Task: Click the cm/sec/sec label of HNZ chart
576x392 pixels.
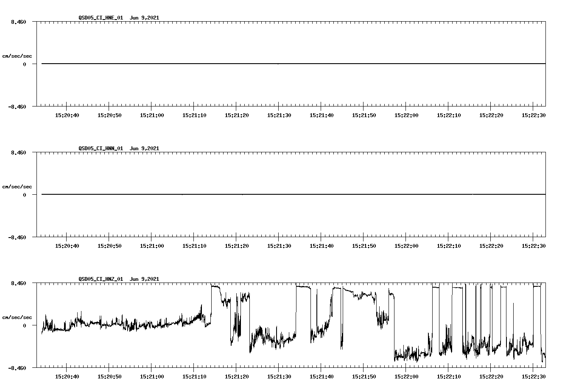Action: click(17, 317)
